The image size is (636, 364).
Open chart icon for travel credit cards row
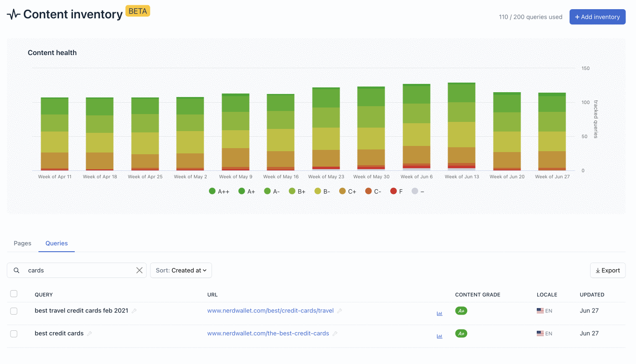440,313
